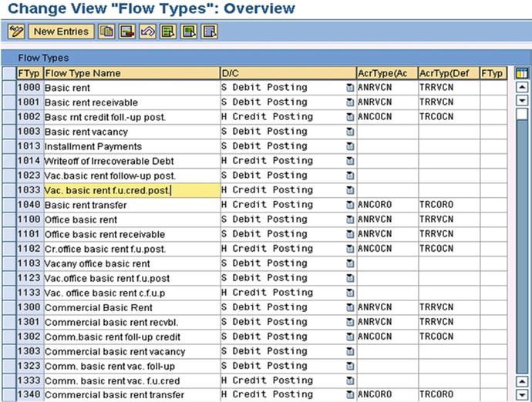This screenshot has width=532, height=402.
Task: Click the New Entries button
Action: point(61,32)
